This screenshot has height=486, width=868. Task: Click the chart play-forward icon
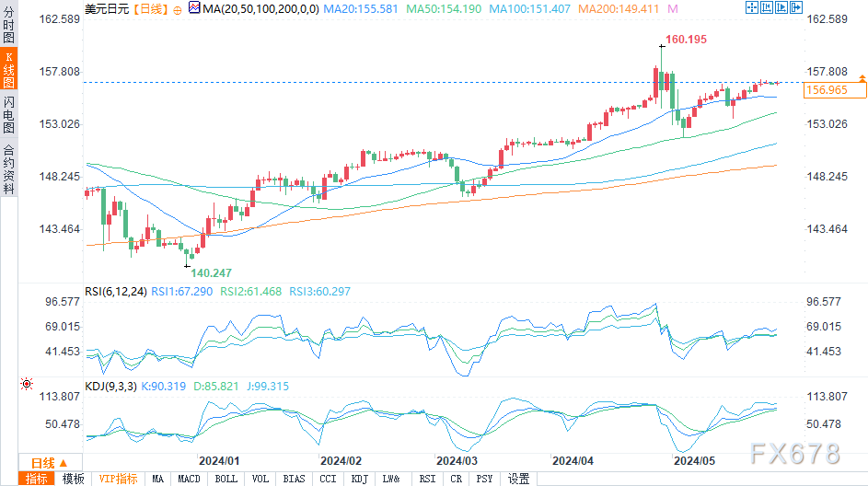click(781, 7)
